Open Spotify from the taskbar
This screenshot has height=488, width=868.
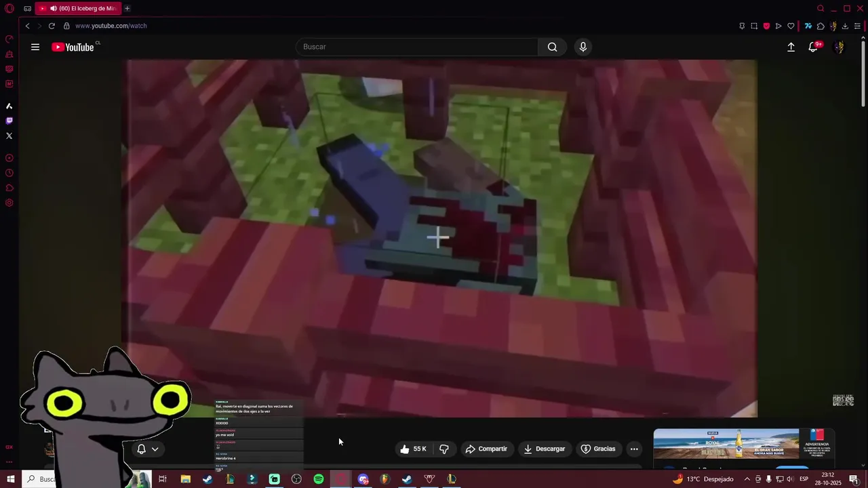[x=319, y=479]
